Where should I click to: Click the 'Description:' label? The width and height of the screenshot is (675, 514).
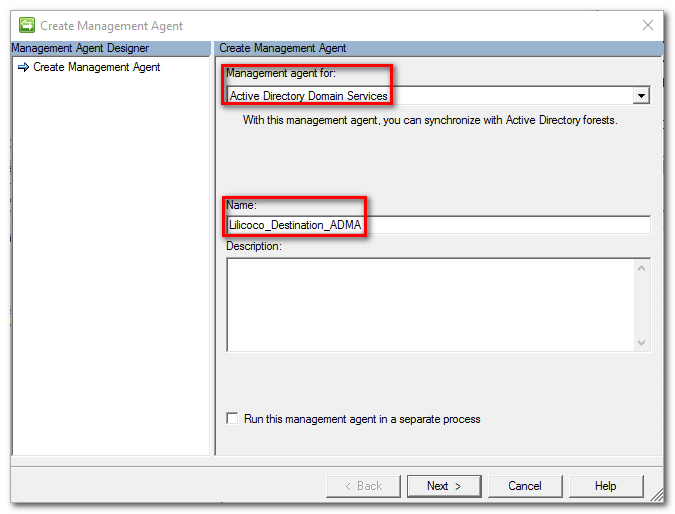(254, 246)
